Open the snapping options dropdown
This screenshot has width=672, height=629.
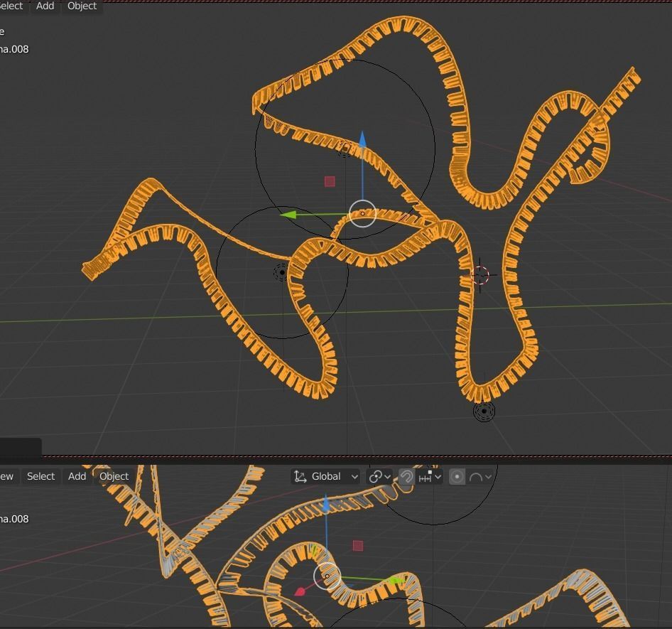430,477
